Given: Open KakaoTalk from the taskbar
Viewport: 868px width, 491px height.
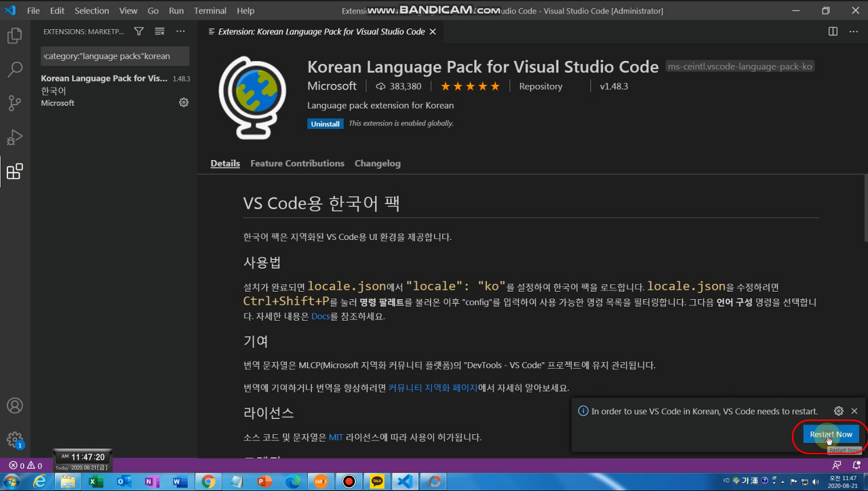Looking at the screenshot, I should point(376,482).
